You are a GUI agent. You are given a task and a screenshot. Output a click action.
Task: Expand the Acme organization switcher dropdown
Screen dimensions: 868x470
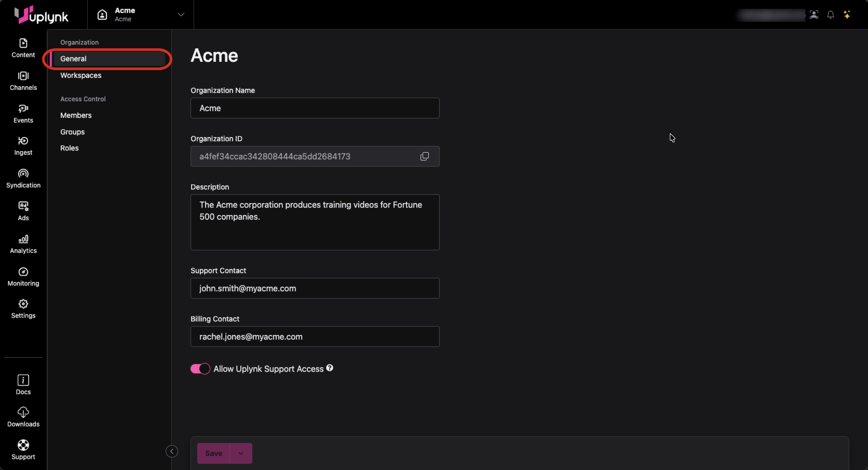point(181,15)
